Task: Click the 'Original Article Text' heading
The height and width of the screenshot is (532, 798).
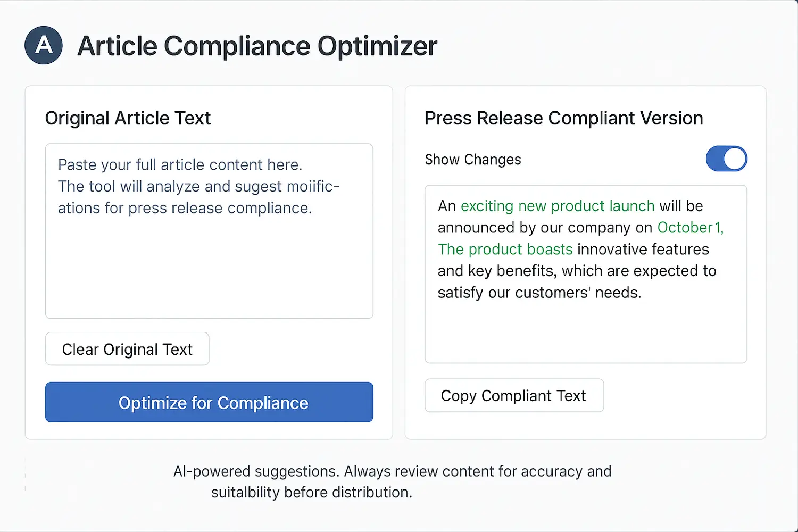Action: (128, 118)
